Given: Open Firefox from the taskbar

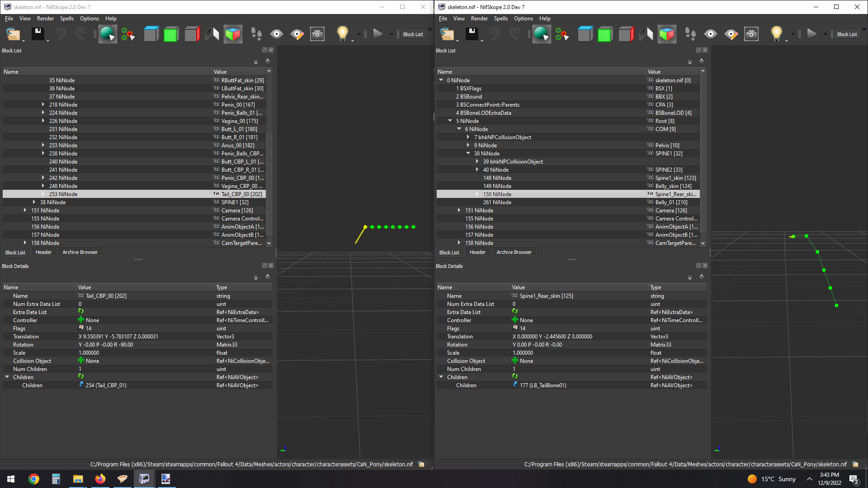Looking at the screenshot, I should pos(100,479).
